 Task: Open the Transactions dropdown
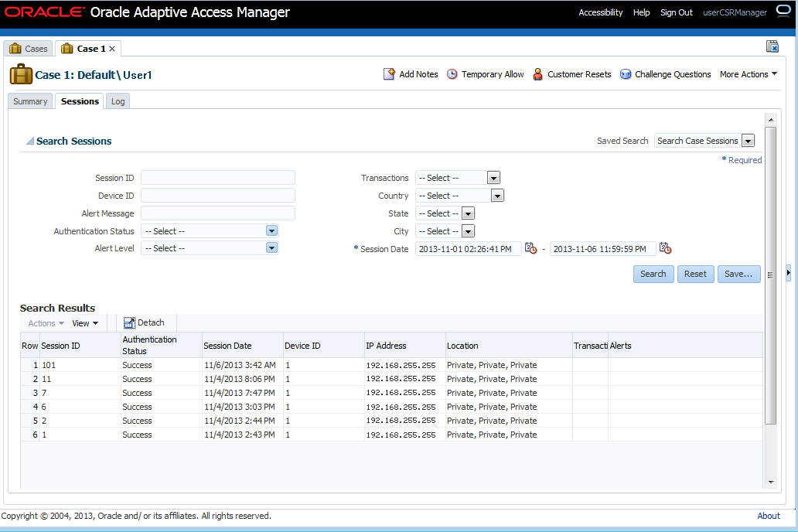493,178
